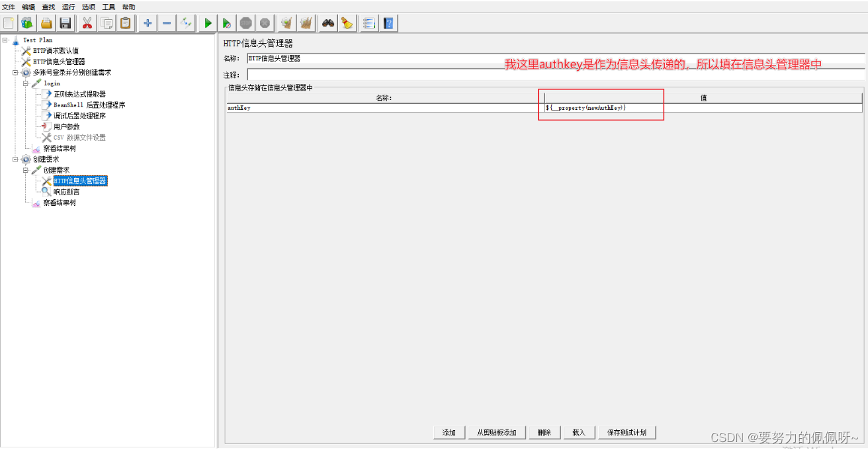Open Search with binoculars icon
Image resolution: width=868 pixels, height=450 pixels.
[x=327, y=23]
